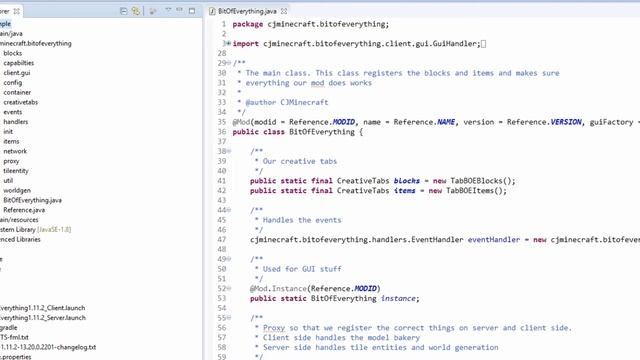Image resolution: width=640 pixels, height=360 pixels.
Task: Select the Referenced Libraries entry
Action: tap(20, 239)
